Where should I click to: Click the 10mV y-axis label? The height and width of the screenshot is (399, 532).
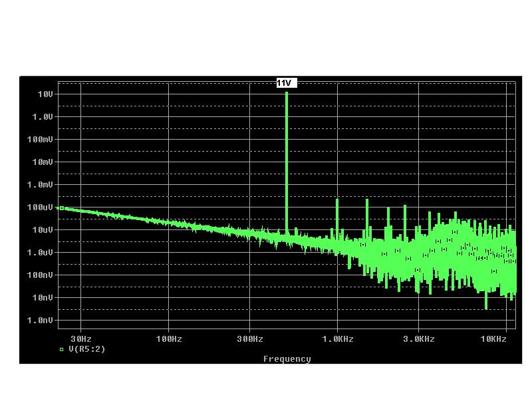click(x=43, y=162)
